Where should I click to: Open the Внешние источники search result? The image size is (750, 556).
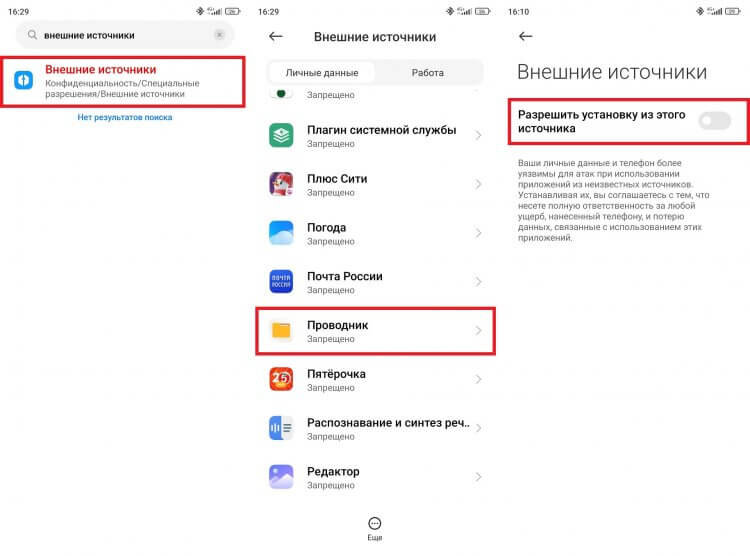click(123, 81)
